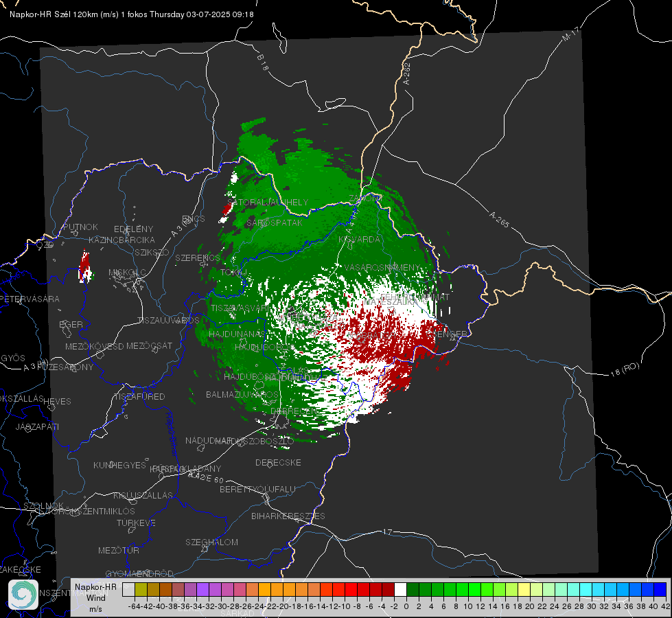Click the BERETTYOUJFALU town label
The height and width of the screenshot is (618, 672).
(x=257, y=490)
